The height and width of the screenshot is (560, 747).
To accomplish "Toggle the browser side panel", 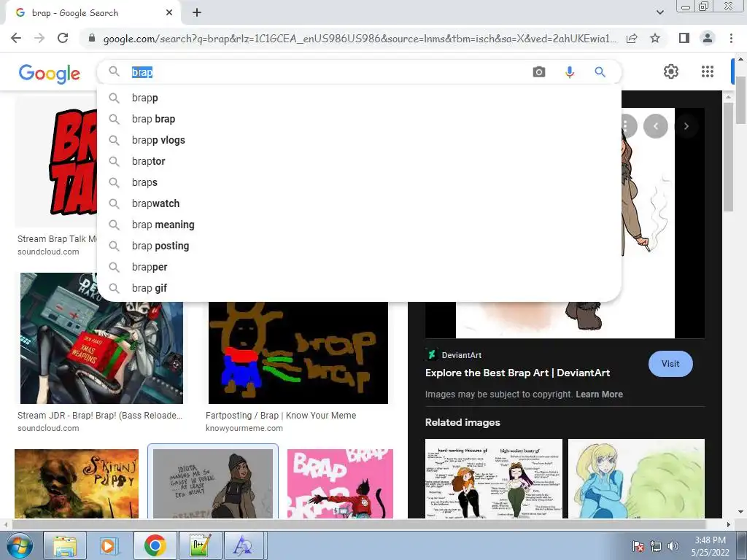I will [684, 38].
